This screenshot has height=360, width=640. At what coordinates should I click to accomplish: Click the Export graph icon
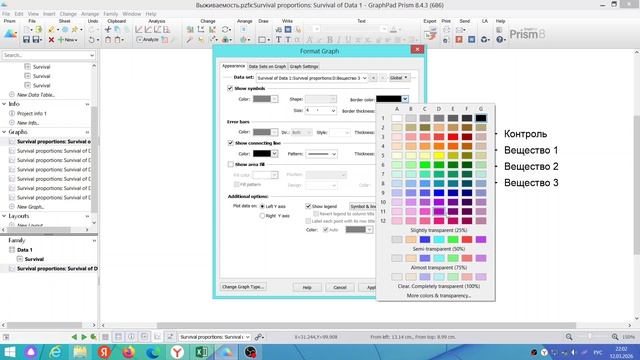430,34
